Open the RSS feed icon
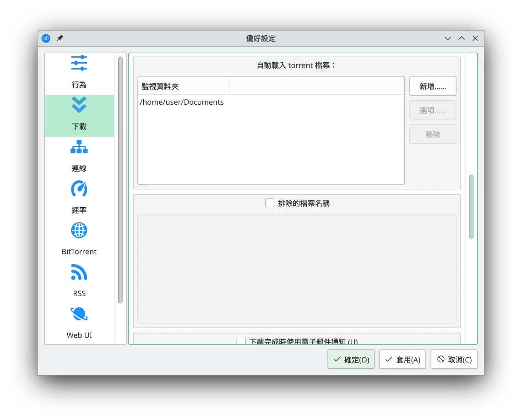The height and width of the screenshot is (420, 522). pyautogui.click(x=79, y=272)
